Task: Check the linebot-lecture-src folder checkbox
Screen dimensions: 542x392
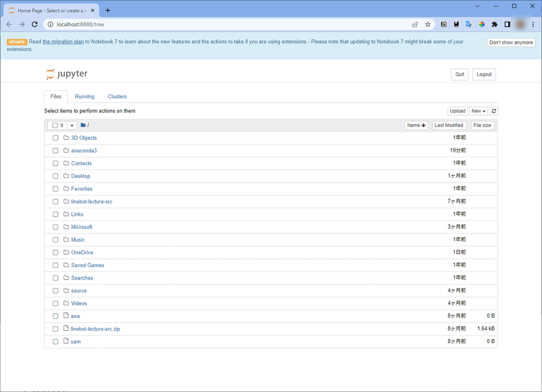Action: pos(55,201)
